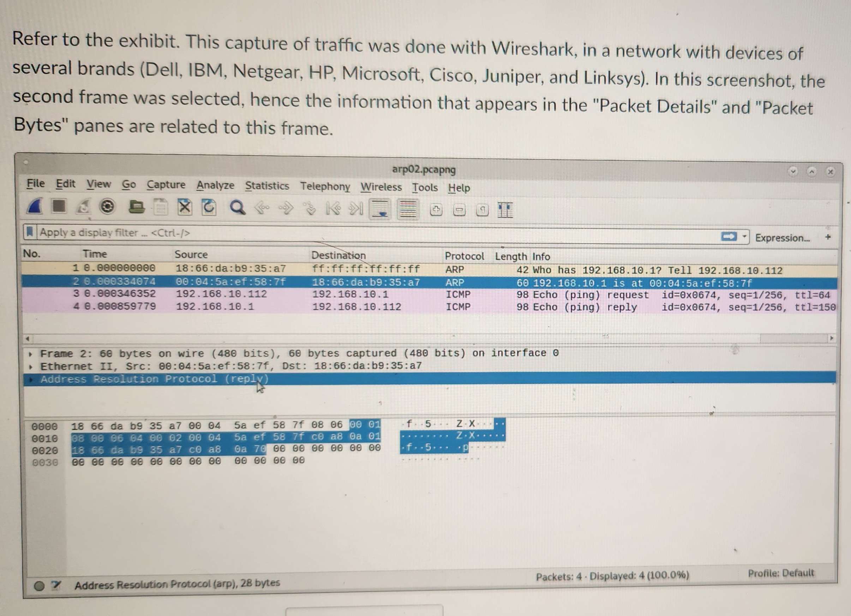Click the display filter input field
Viewport: 851px width, 616px height.
[375, 234]
